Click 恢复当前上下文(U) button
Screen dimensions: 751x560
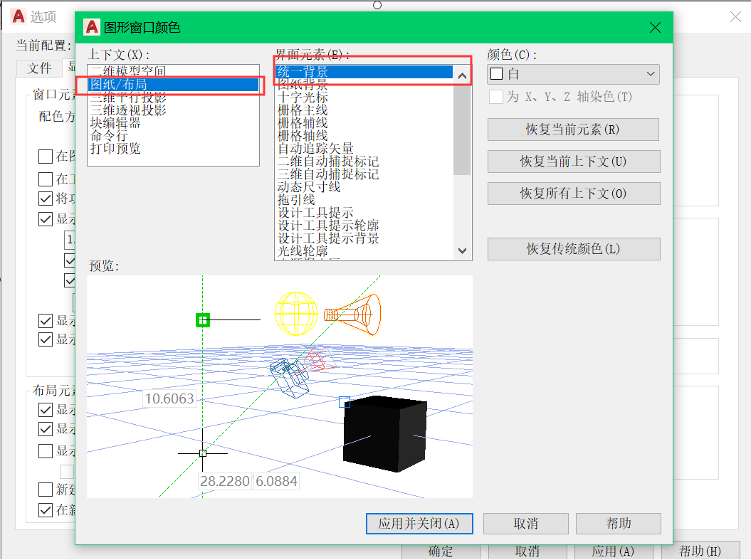point(573,162)
